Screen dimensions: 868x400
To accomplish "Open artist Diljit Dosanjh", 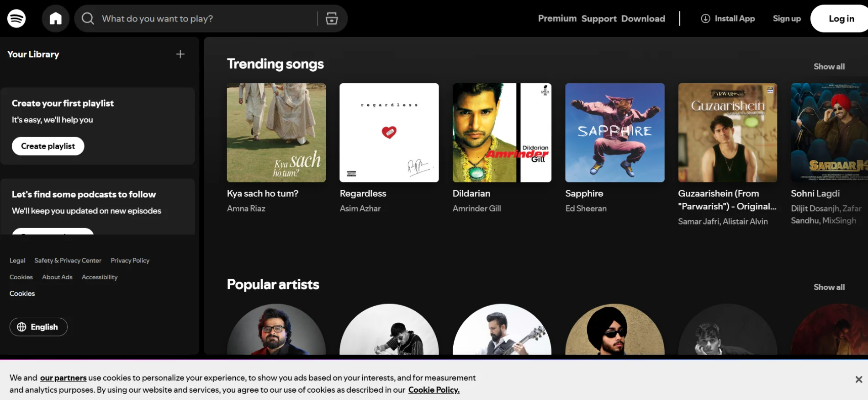I will click(x=815, y=208).
